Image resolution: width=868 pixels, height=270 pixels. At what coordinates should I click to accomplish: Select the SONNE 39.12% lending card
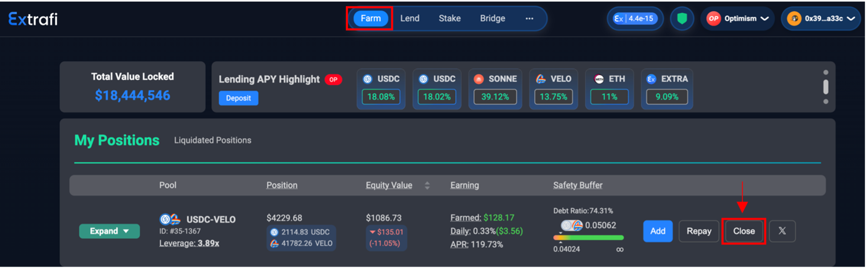coord(495,89)
